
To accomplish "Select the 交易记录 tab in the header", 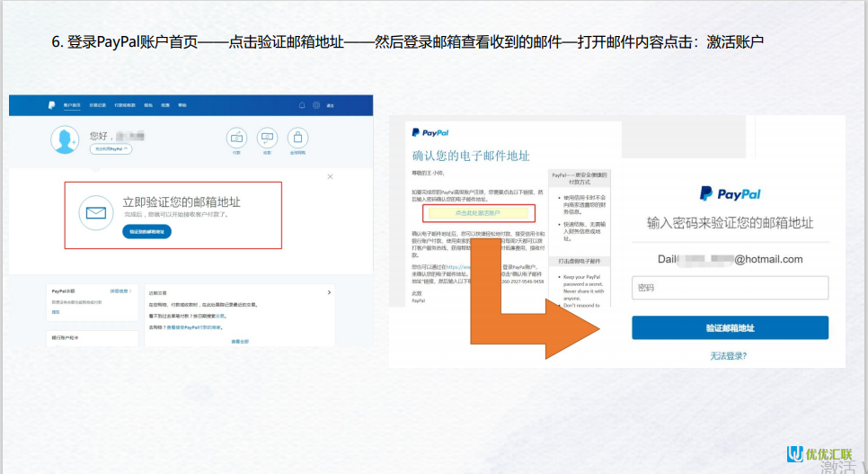I will pos(97,105).
